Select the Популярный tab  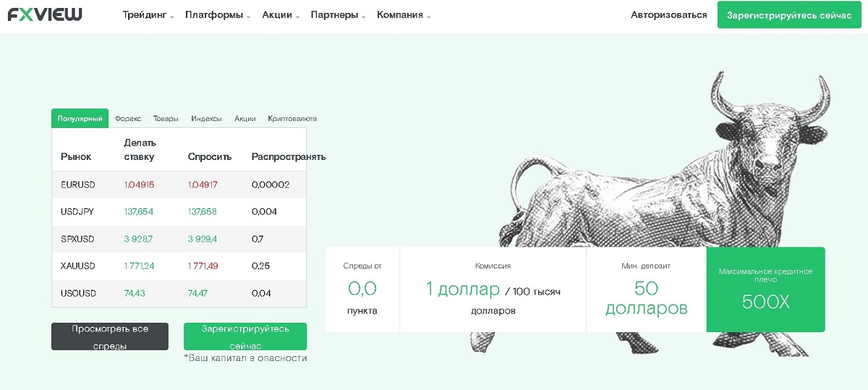click(80, 119)
